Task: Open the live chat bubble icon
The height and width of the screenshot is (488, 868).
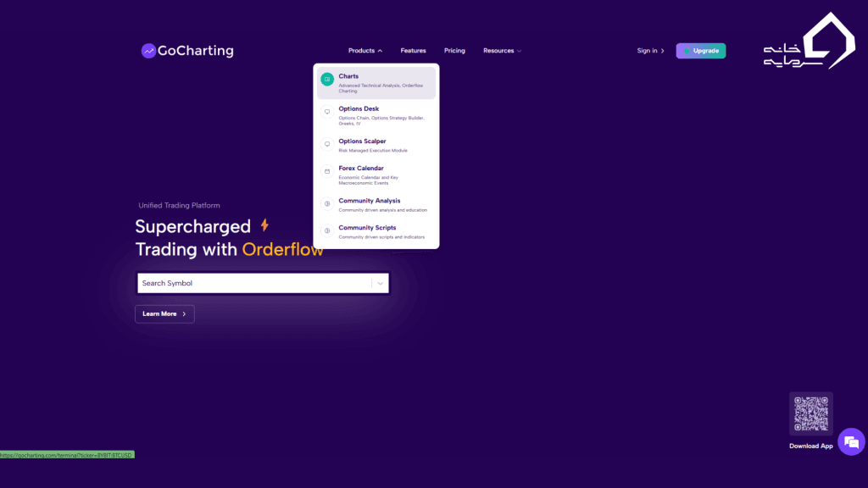Action: pos(851,441)
